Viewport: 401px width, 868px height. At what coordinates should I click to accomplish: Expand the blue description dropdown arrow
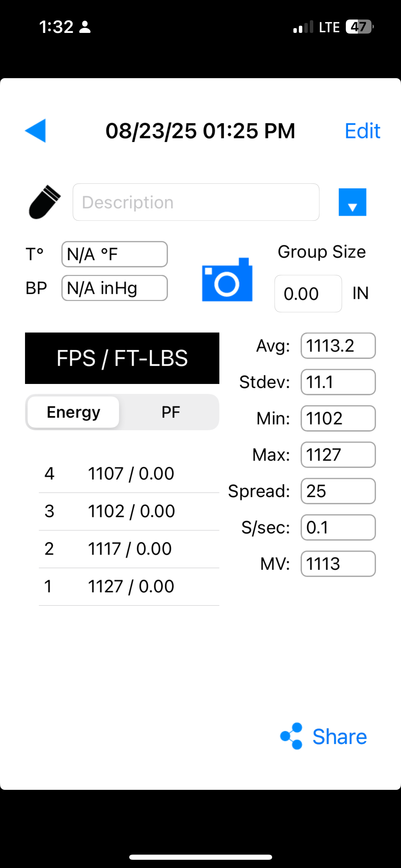coord(352,202)
